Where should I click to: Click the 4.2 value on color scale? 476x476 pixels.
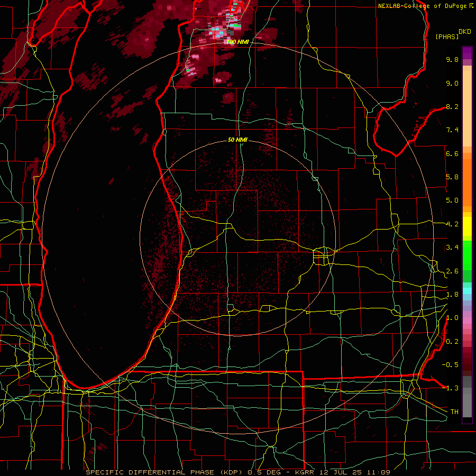452,224
